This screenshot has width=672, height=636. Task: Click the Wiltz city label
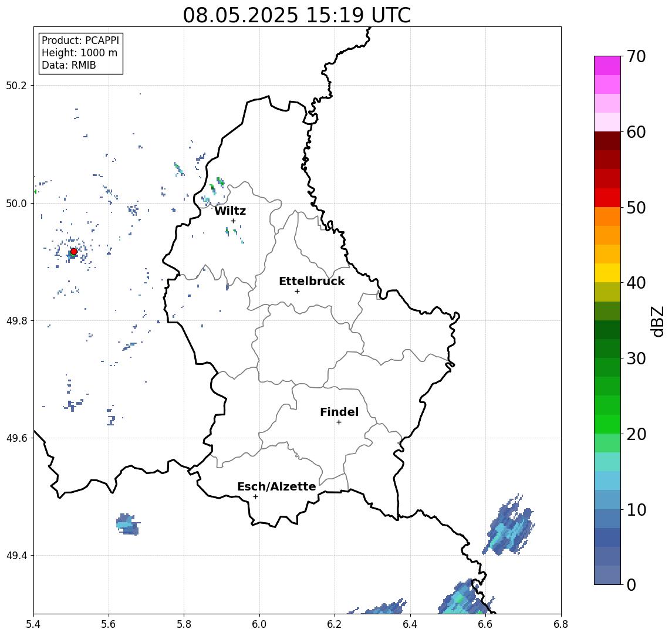point(230,211)
